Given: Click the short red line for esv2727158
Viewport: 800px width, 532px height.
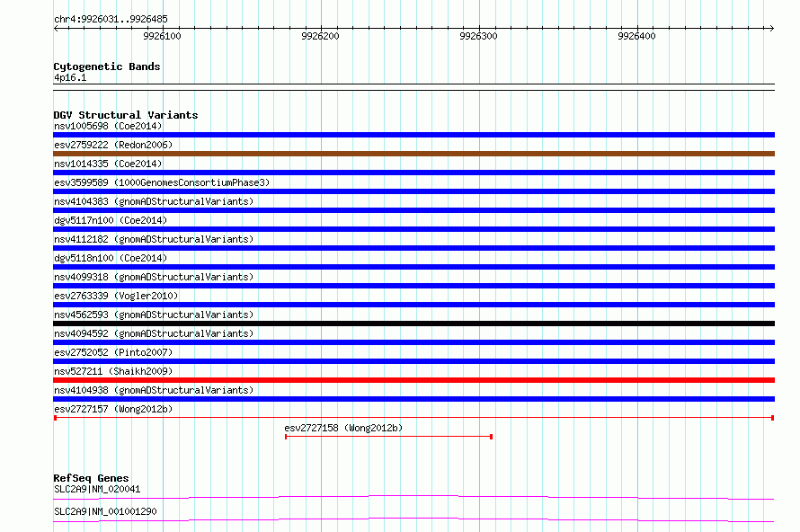Looking at the screenshot, I should click(388, 437).
